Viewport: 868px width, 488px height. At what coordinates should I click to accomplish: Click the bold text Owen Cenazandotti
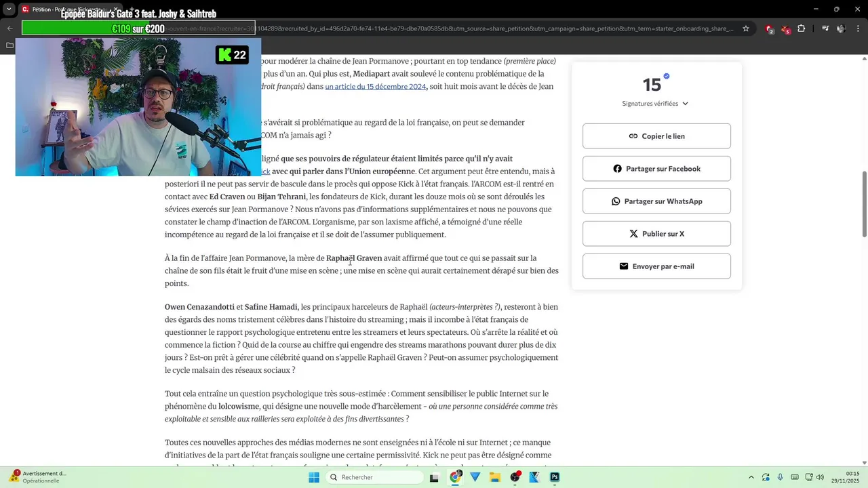coord(199,307)
